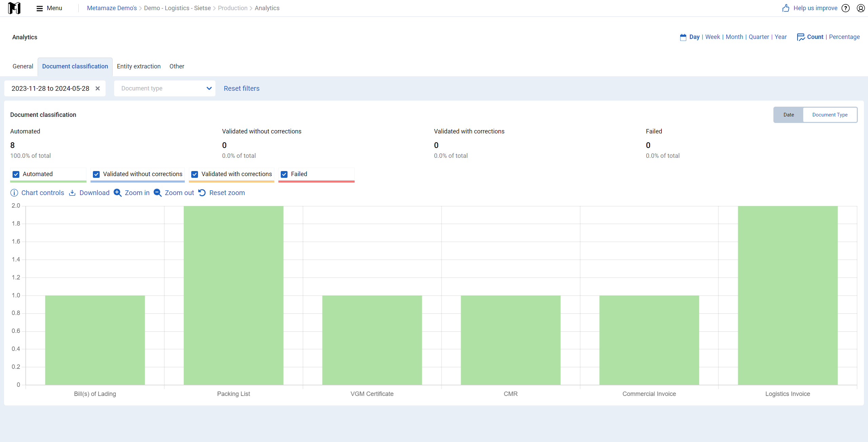The image size is (868, 442).
Task: Open the user account profile icon
Action: [861, 8]
